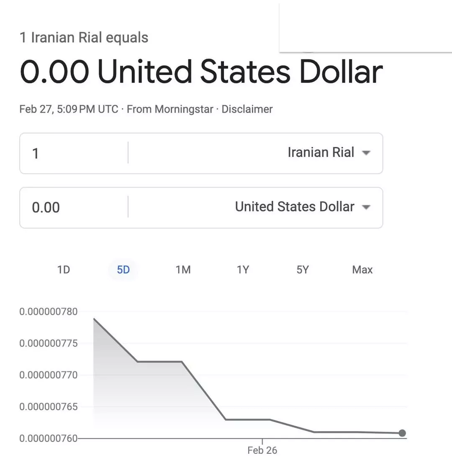Click the Iranian Rial amount field
This screenshot has height=476, width=452.
coord(73,153)
